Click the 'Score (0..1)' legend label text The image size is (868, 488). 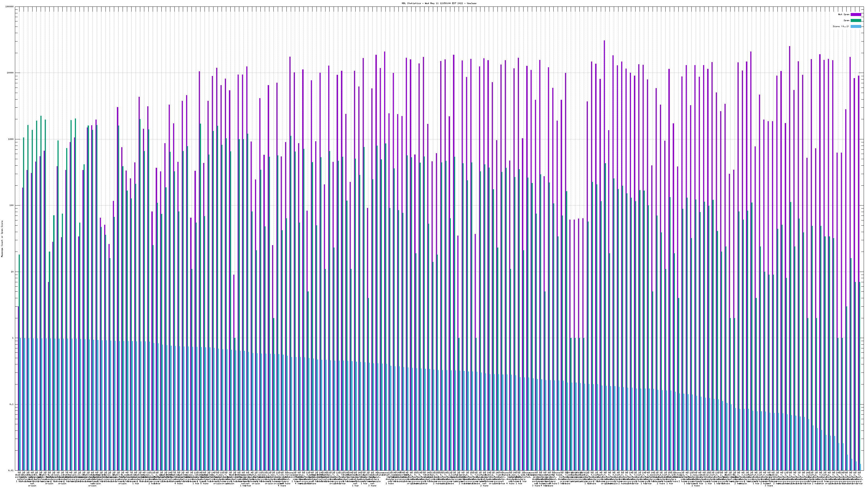pos(841,26)
